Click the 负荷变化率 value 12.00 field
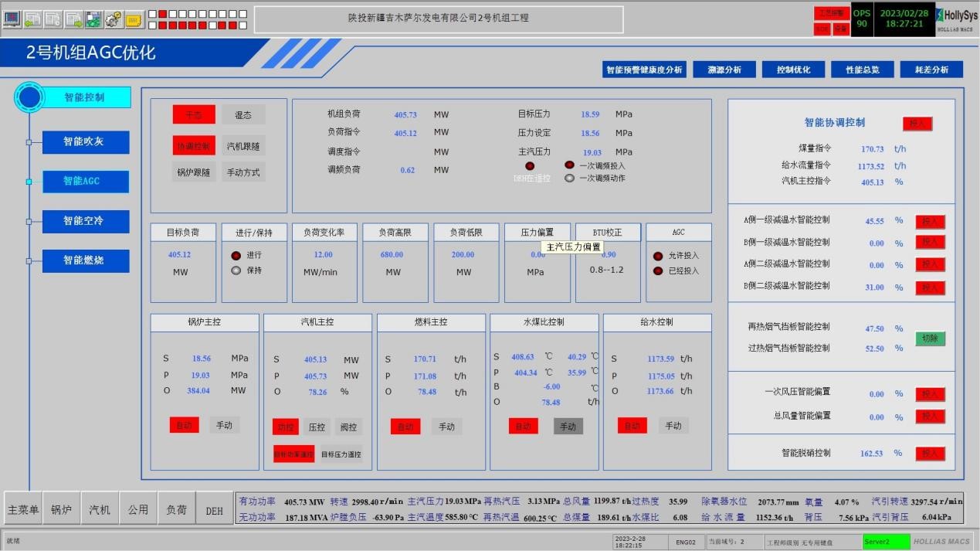980x551 pixels. [x=323, y=255]
